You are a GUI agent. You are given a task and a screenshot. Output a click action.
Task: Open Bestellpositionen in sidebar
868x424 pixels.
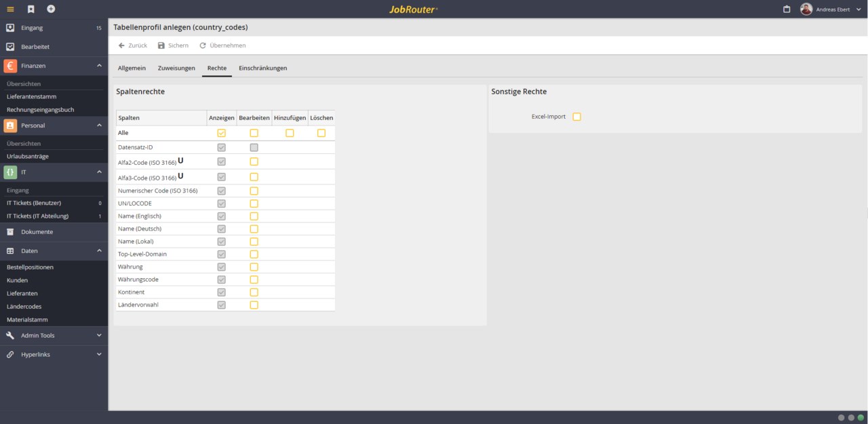[31, 267]
